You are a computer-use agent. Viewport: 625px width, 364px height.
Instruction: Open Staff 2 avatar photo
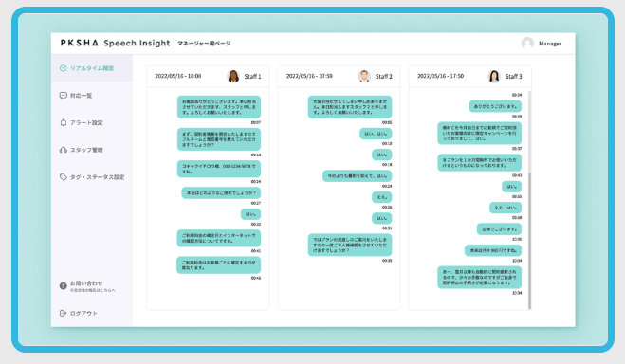pyautogui.click(x=364, y=76)
